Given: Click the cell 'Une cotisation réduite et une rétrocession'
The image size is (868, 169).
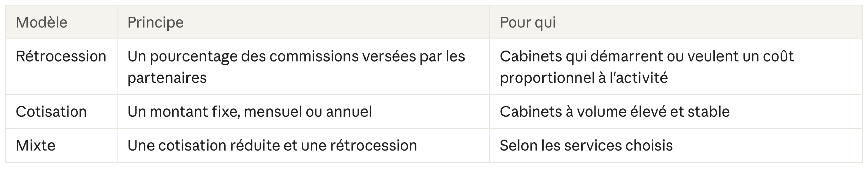Looking at the screenshot, I should click(x=303, y=145).
